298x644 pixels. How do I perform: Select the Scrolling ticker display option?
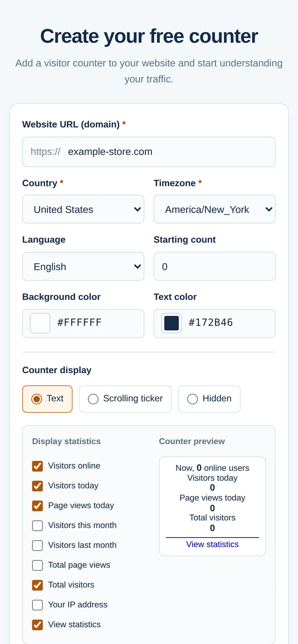(125, 399)
